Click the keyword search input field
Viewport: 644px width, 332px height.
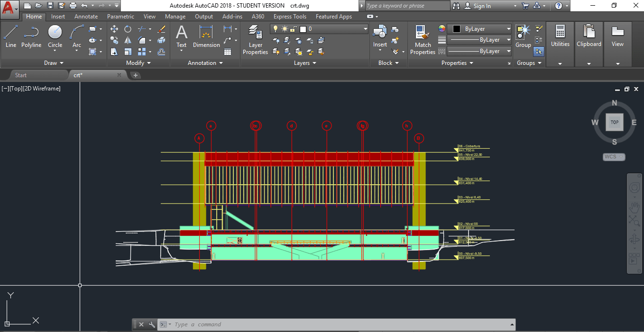407,6
